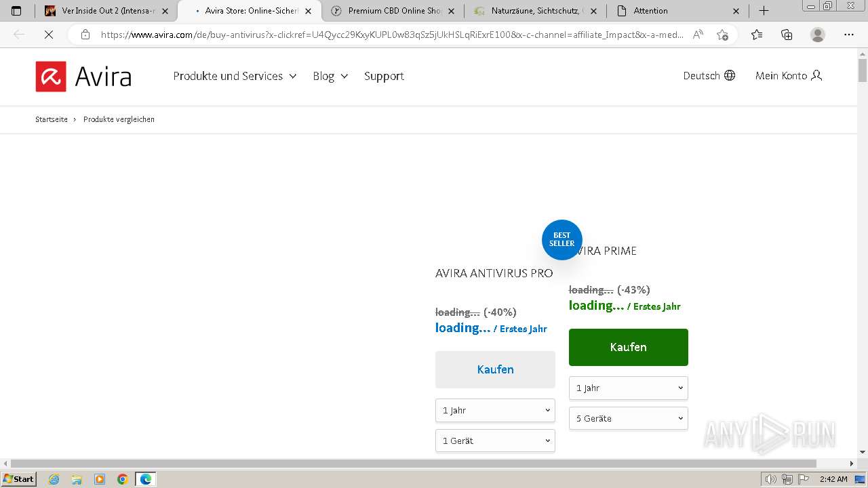Expand Produkte und Services menu
868x488 pixels.
235,76
